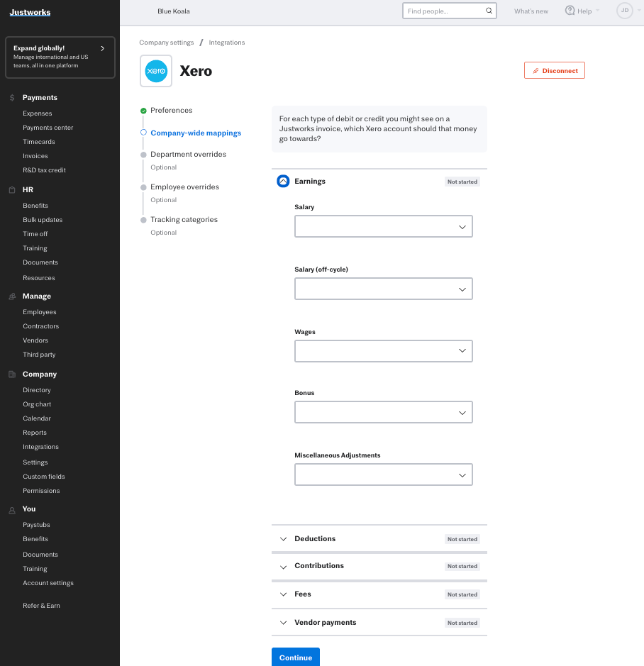
Task: Click the Payments dollar icon
Action: click(12, 98)
